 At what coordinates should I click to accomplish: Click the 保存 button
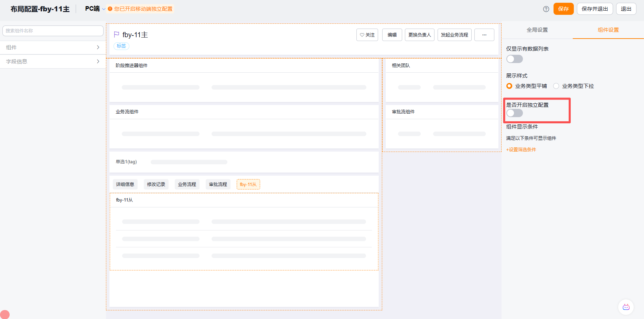[x=563, y=9]
